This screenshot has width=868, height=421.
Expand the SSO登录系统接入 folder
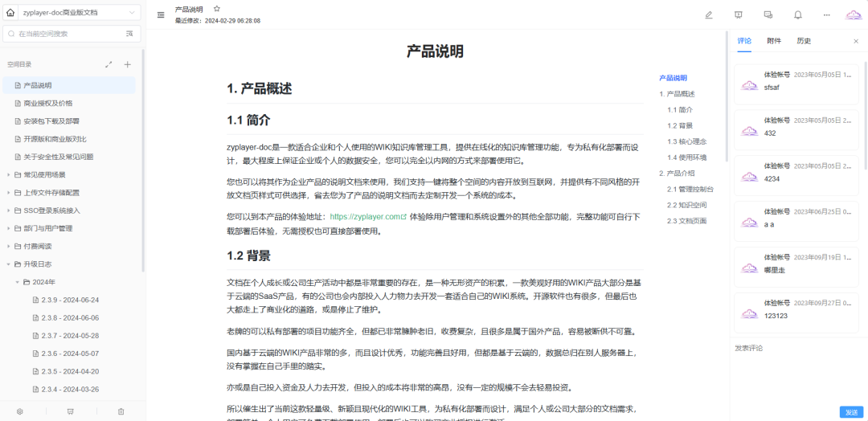[8, 210]
